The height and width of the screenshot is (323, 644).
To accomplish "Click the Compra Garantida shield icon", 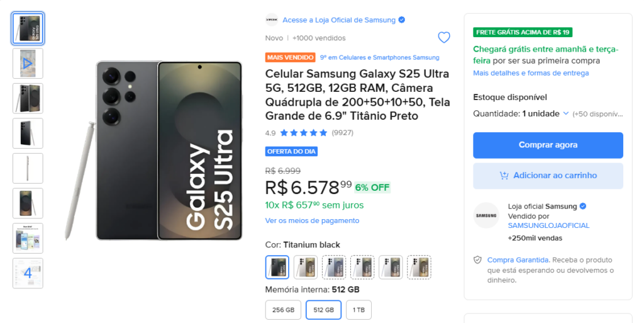I will (477, 260).
